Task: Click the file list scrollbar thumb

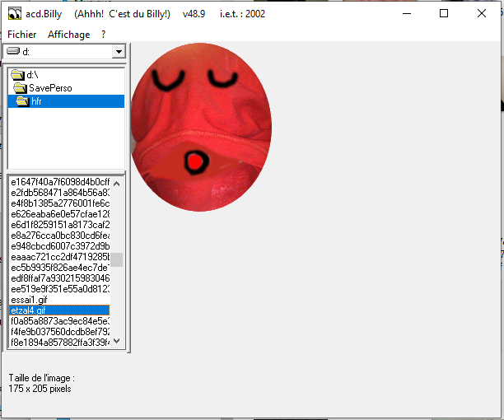Action: [117, 259]
